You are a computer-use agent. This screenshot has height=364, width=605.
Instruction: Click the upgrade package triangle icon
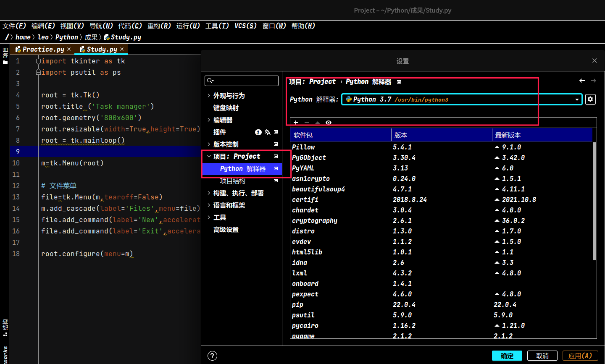coord(318,123)
